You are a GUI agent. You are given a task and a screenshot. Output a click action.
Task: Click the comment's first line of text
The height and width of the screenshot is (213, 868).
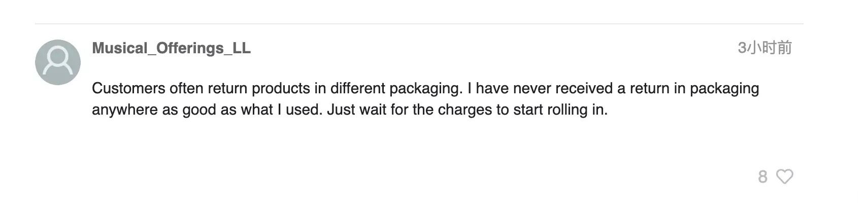pyautogui.click(x=425, y=89)
